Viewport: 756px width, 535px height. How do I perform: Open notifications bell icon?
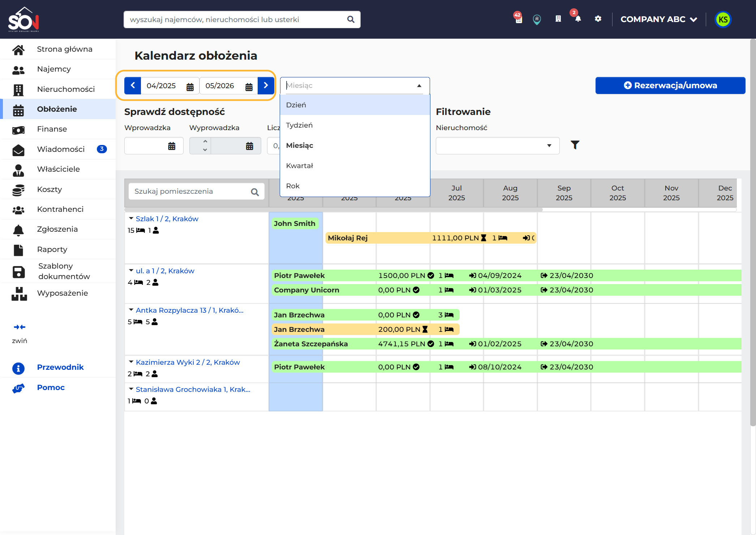[578, 19]
